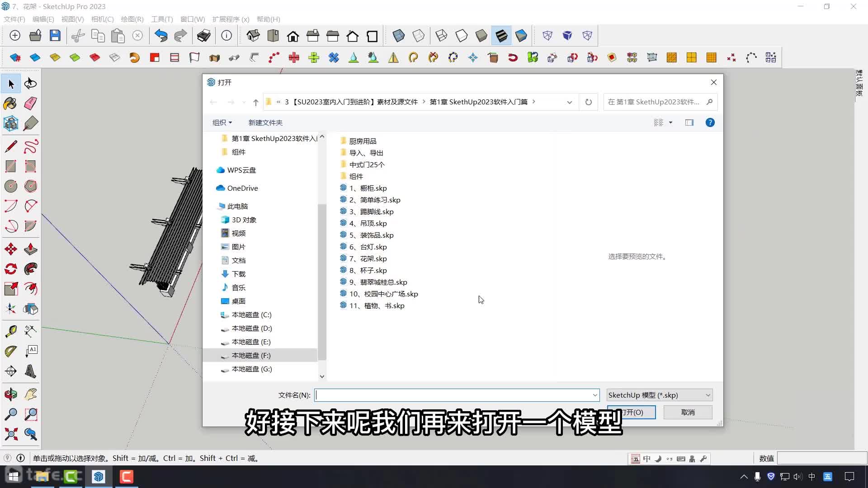Select 本地磁盘 (D:) in sidebar

(x=251, y=328)
